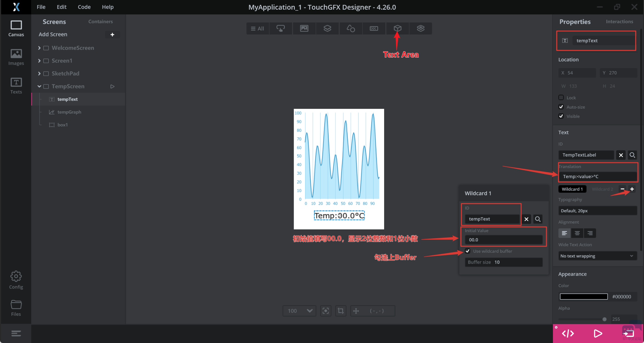
Task: Expand the WelcomeScreen tree node
Action: (x=39, y=48)
